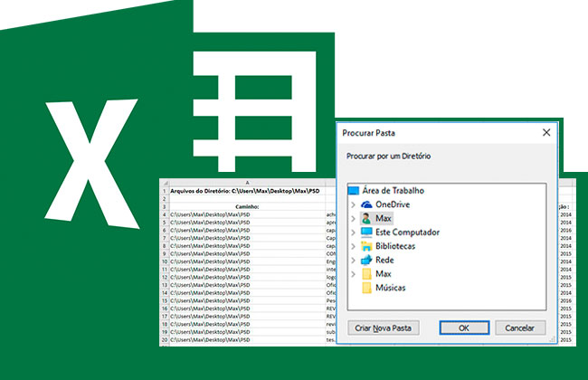The image size is (588, 380).
Task: Click the Área de Trabalho desktop icon
Action: coord(354,191)
